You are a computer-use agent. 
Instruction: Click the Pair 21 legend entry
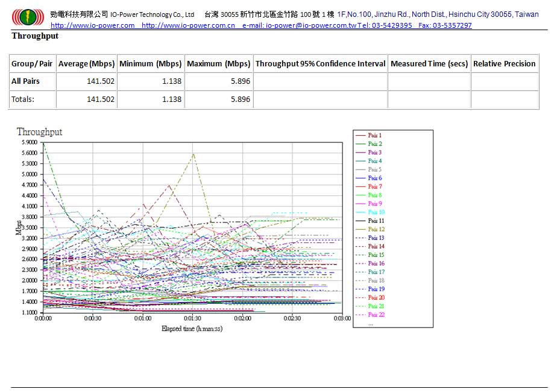coord(370,306)
